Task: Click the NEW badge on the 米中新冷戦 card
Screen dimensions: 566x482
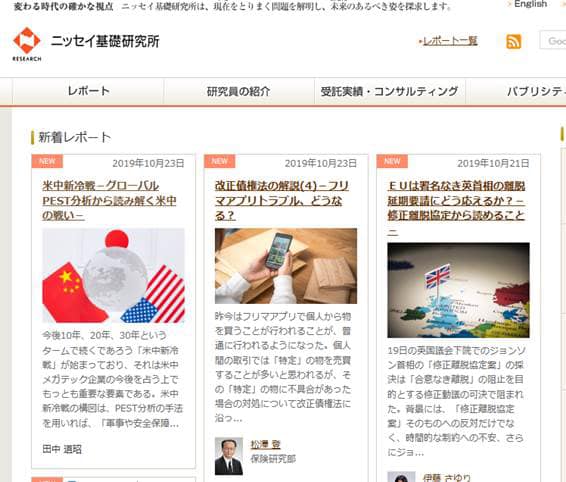Action: pos(47,161)
